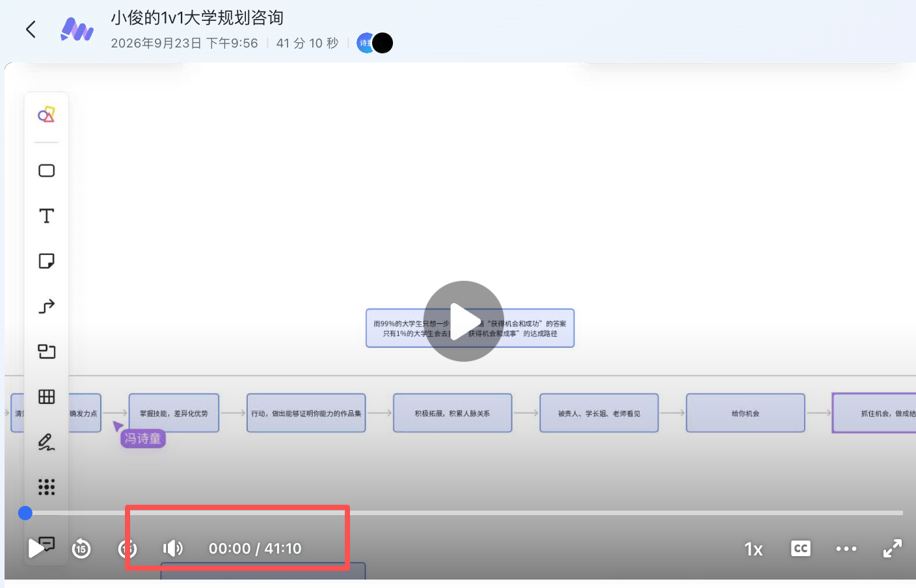Select the rectangle frame tool
The width and height of the screenshot is (916, 588).
pos(46,170)
